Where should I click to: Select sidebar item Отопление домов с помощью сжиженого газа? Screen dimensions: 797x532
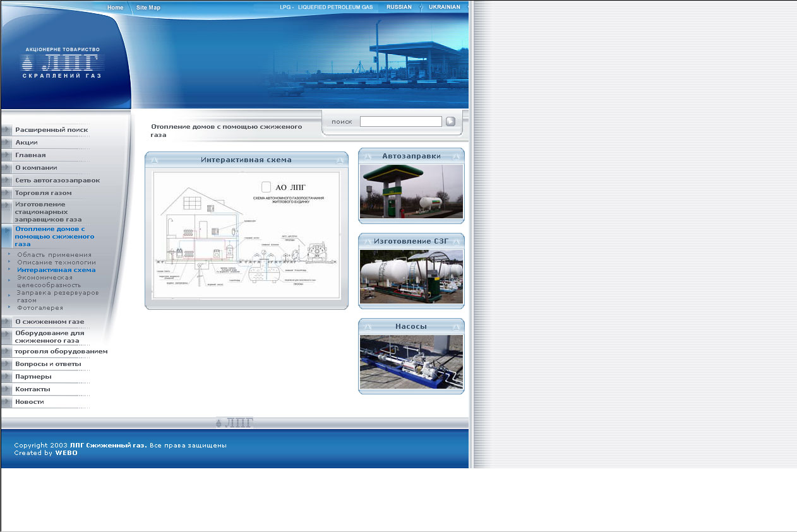click(54, 237)
